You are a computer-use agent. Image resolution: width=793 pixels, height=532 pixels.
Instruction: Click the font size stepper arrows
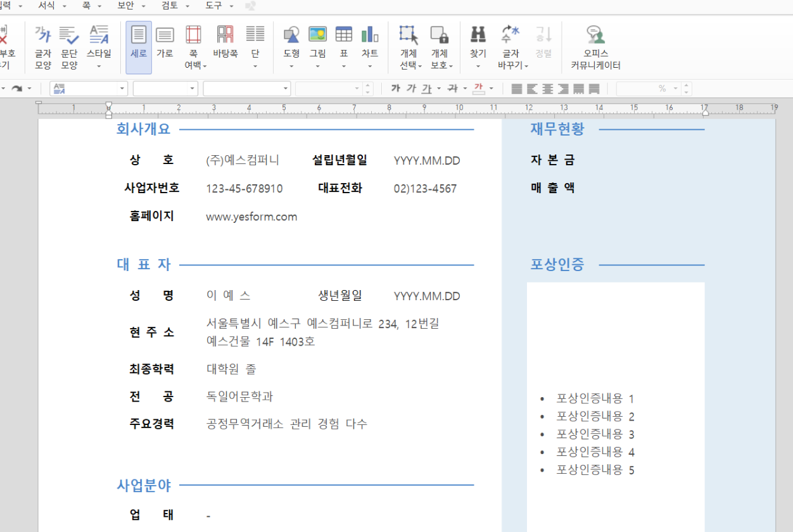click(x=369, y=89)
